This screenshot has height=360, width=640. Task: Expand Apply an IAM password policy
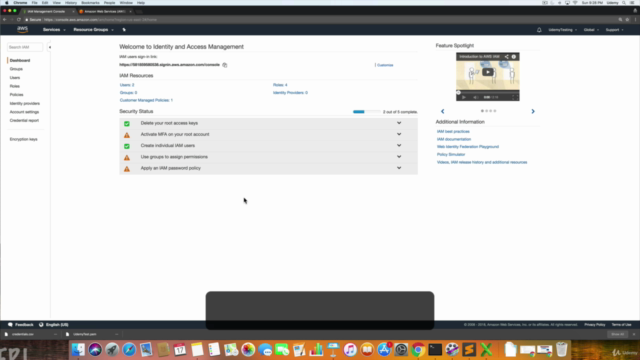coord(399,168)
